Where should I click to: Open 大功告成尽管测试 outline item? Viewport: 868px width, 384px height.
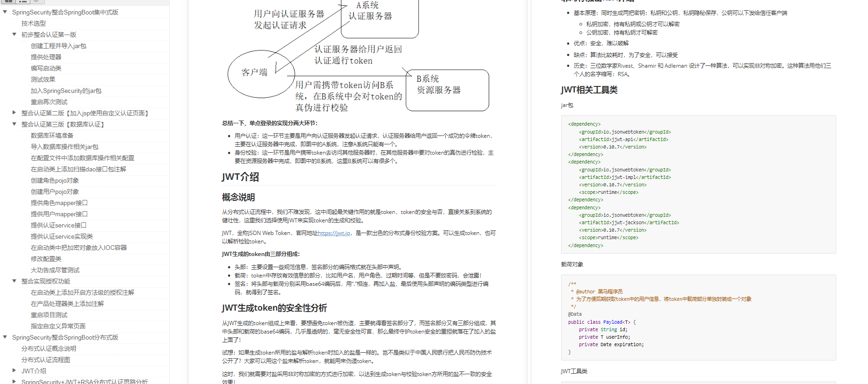pyautogui.click(x=55, y=270)
